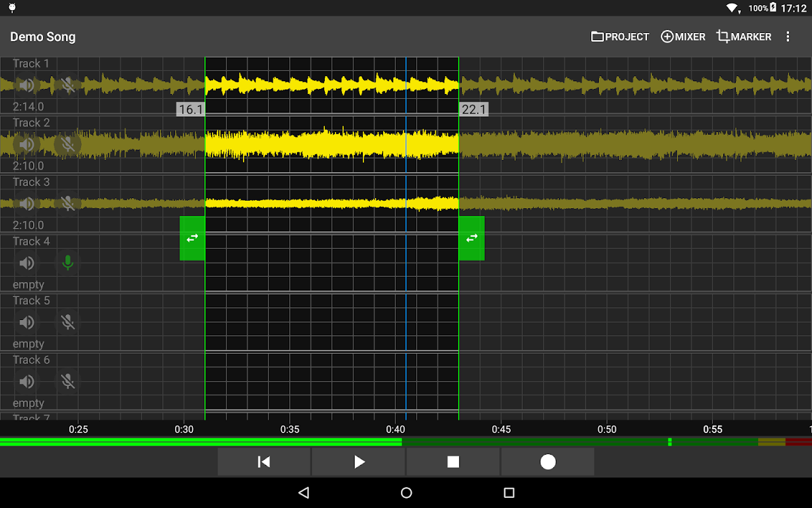Jump to 0:45 on the time ruler
This screenshot has height=508, width=812.
(x=501, y=429)
